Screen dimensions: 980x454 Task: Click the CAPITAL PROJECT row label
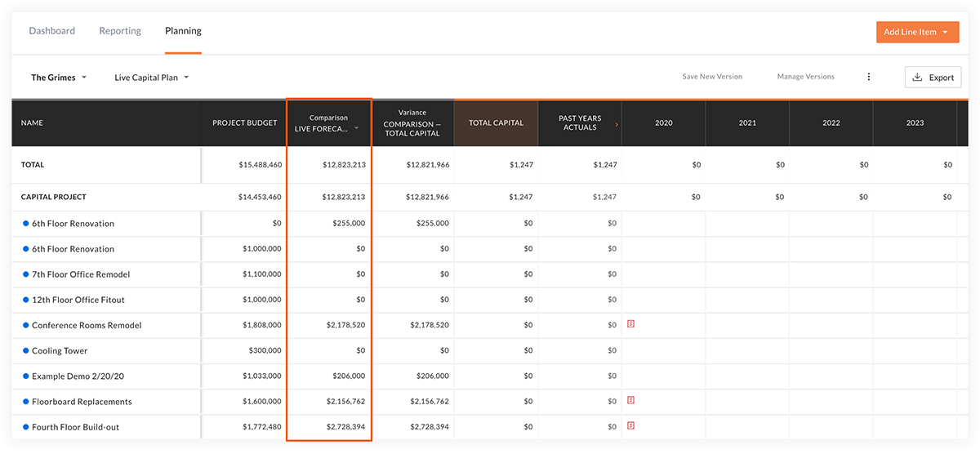[53, 198]
